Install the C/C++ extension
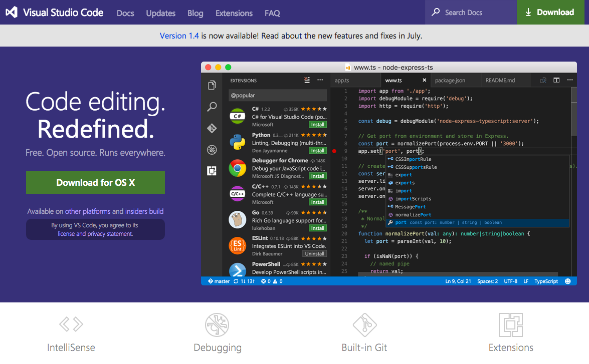 [318, 202]
